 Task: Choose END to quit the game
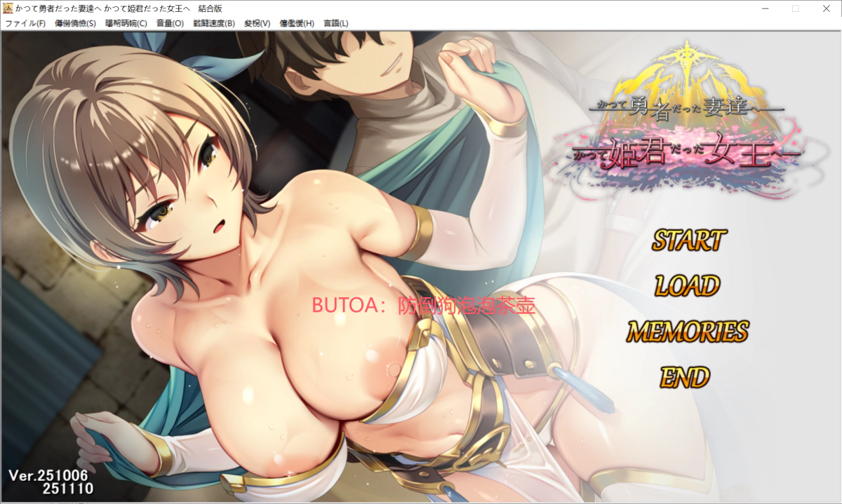(685, 378)
